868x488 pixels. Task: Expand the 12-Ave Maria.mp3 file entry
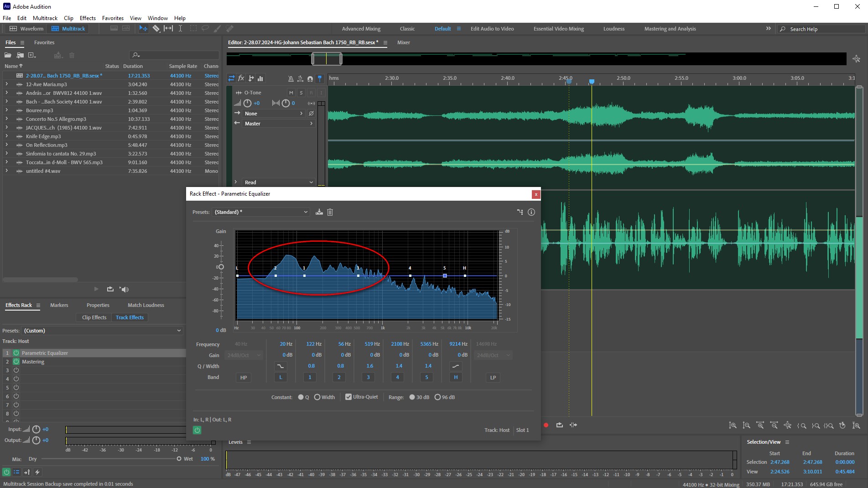6,84
